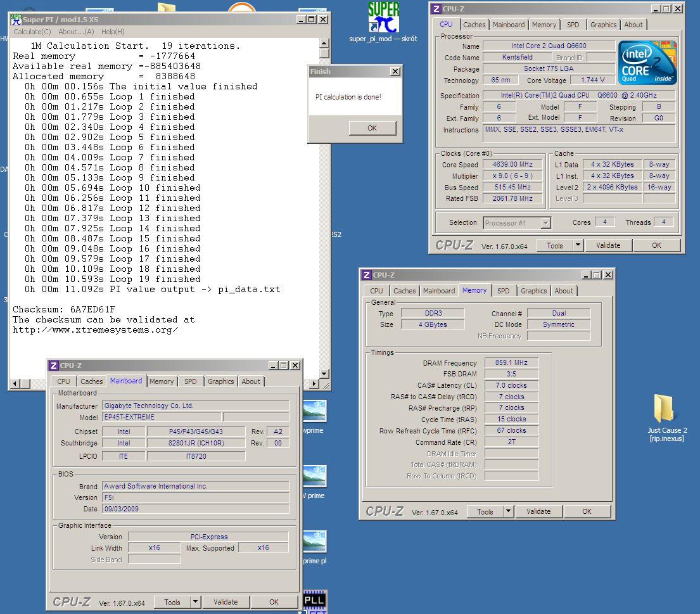Click the Z icon of the Memory CPU-Z window

tap(367, 275)
